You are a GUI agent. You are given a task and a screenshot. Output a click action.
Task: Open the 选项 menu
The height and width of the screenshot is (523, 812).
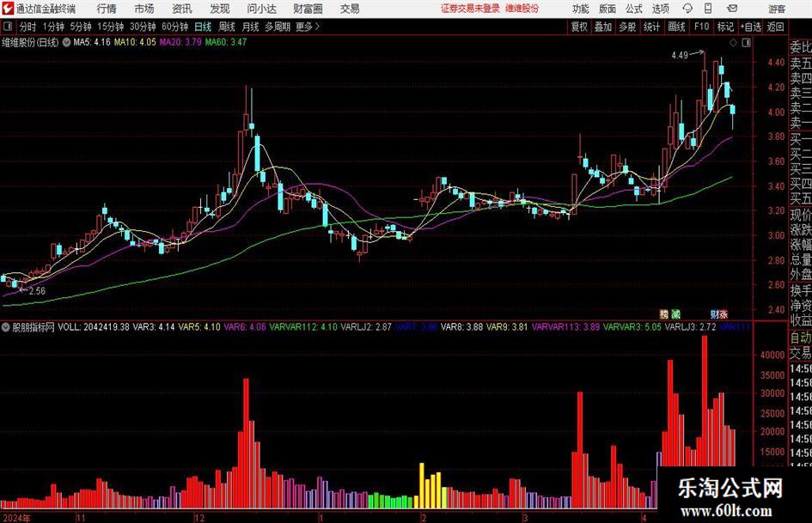pos(660,9)
